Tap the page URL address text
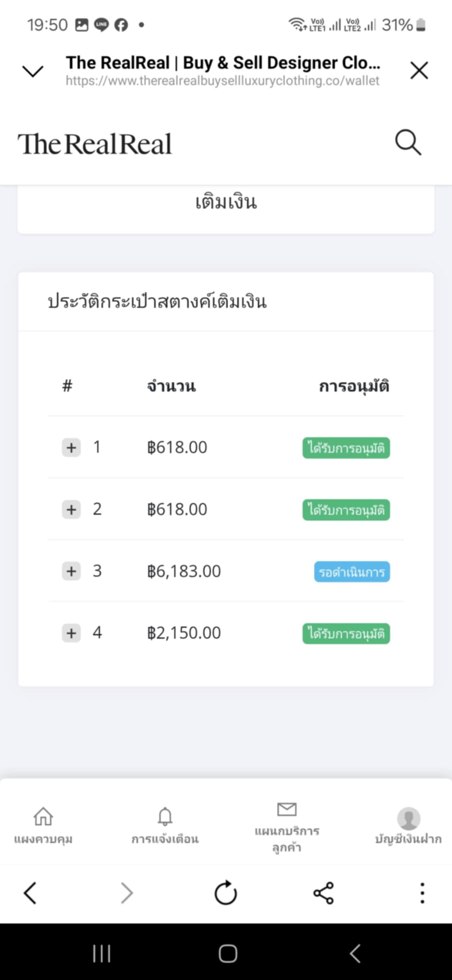This screenshot has width=452, height=980. (222, 81)
